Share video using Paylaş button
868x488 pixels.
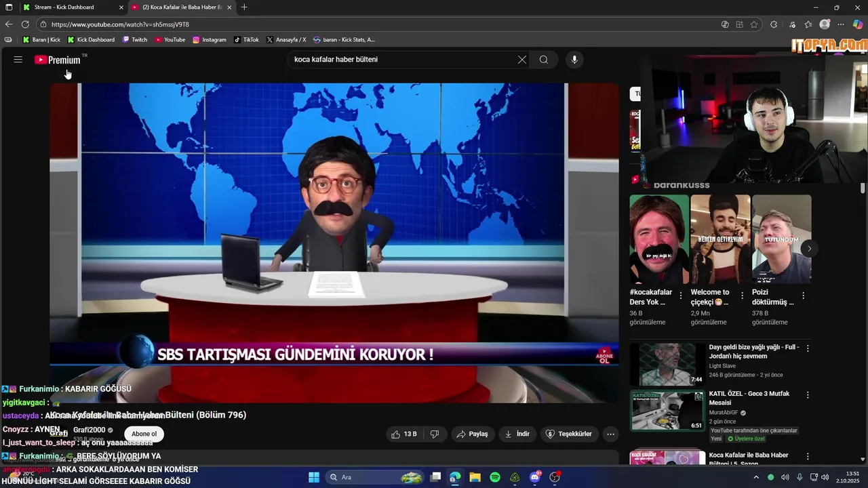point(473,434)
